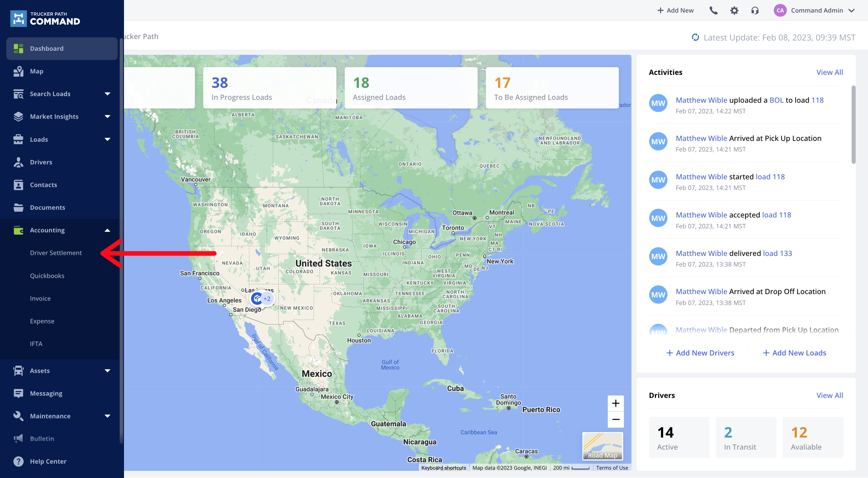Click View All in Activities panel
This screenshot has width=868, height=478.
tap(830, 72)
